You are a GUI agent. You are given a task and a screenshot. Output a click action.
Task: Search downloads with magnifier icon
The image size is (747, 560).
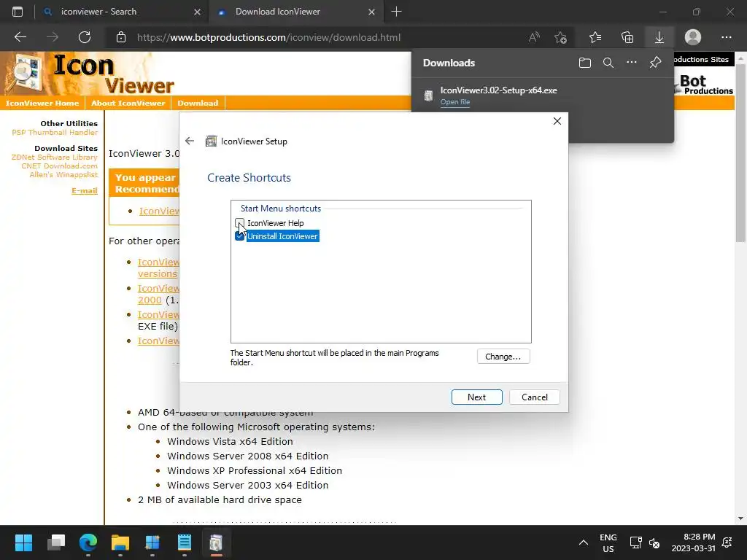click(x=608, y=63)
